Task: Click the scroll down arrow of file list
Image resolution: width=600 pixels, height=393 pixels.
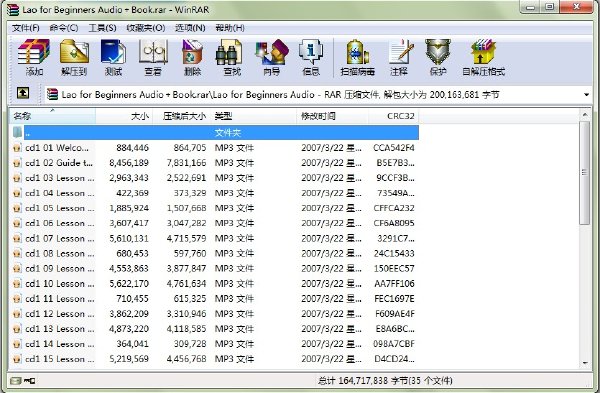Action: 585,362
